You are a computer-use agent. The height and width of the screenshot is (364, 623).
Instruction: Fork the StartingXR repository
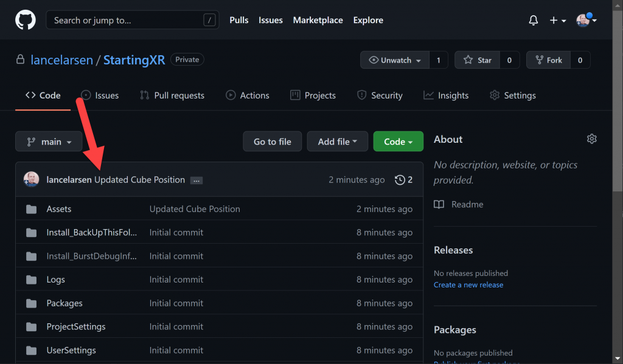[548, 60]
